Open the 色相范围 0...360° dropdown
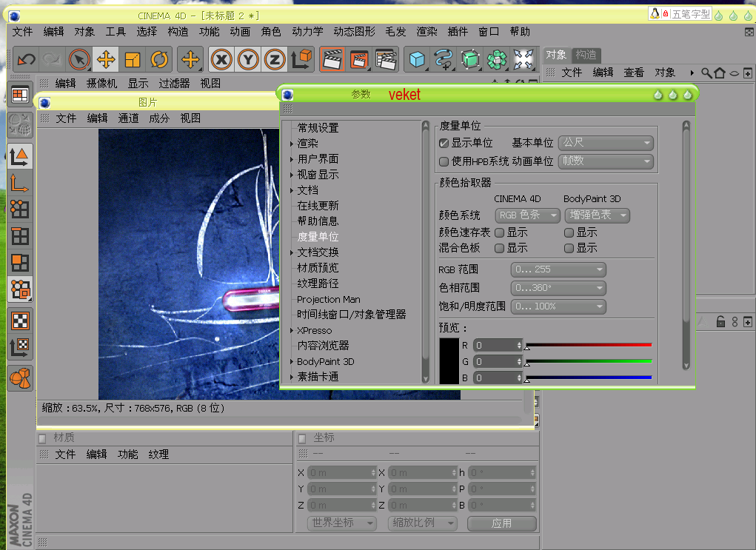The height and width of the screenshot is (550, 756). (558, 288)
